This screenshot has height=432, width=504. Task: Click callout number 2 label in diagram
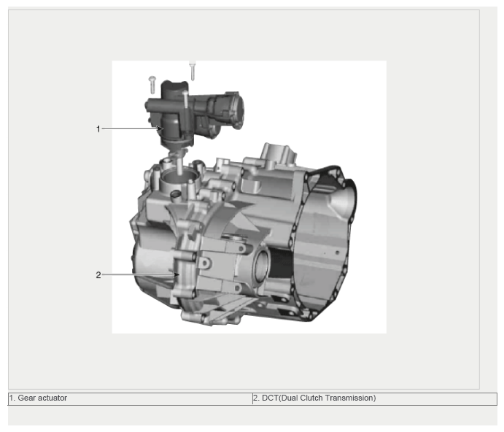(98, 275)
